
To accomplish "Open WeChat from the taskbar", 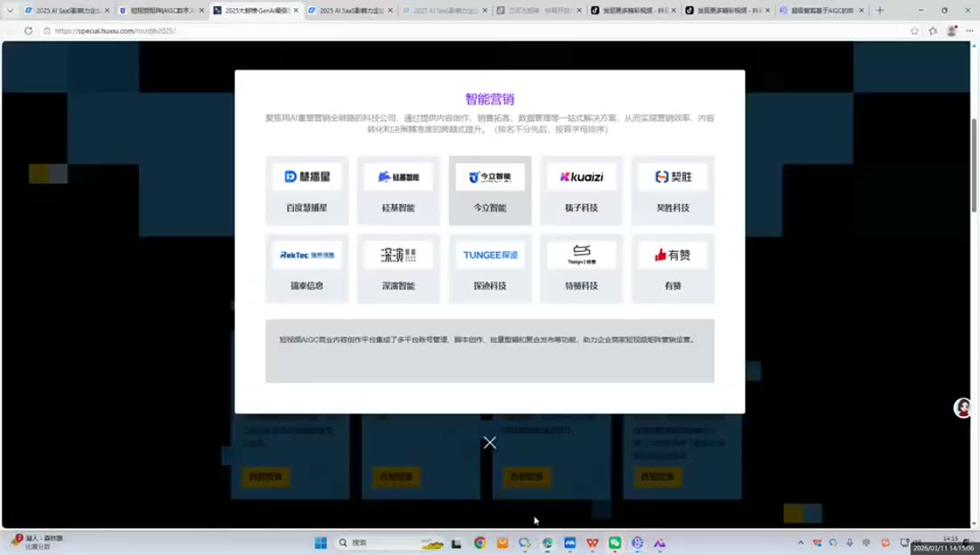I will pyautogui.click(x=615, y=543).
